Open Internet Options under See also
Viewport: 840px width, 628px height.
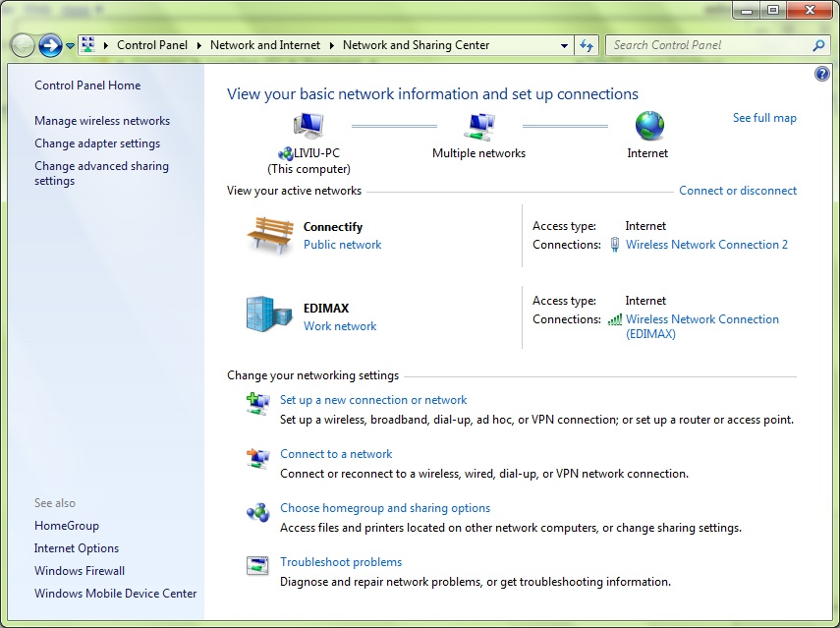click(x=76, y=548)
